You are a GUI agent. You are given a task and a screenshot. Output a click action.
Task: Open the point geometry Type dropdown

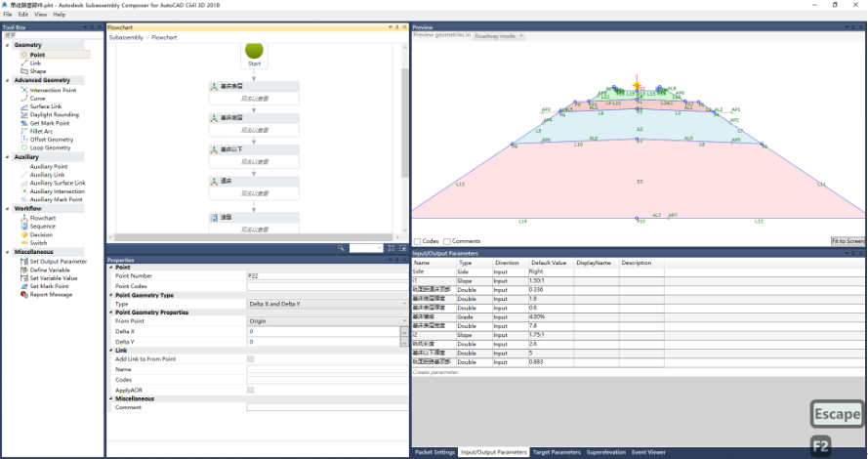pos(327,304)
